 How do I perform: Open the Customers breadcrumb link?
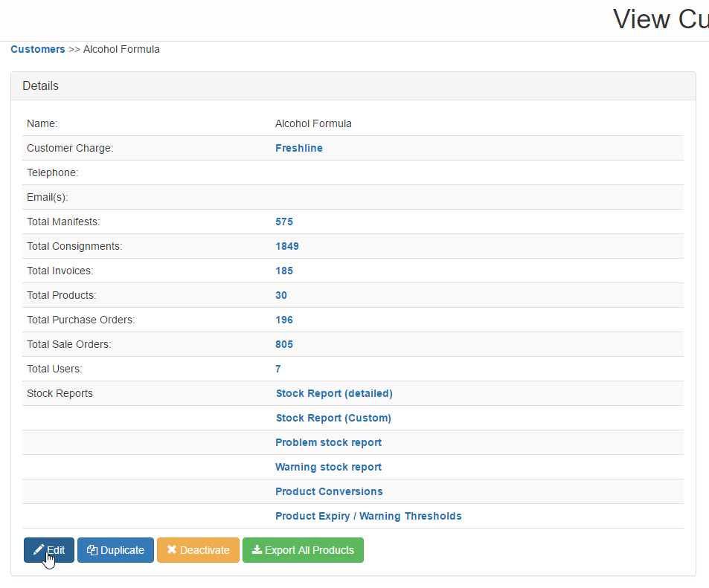click(38, 49)
